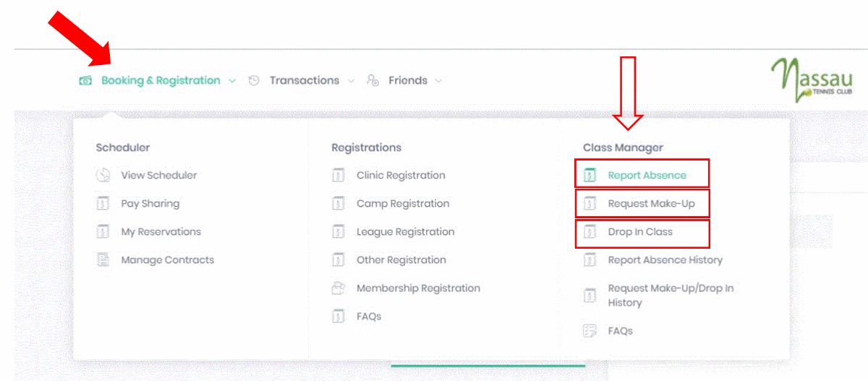868x381 pixels.
Task: Click the Drop In Class icon
Action: (x=590, y=232)
